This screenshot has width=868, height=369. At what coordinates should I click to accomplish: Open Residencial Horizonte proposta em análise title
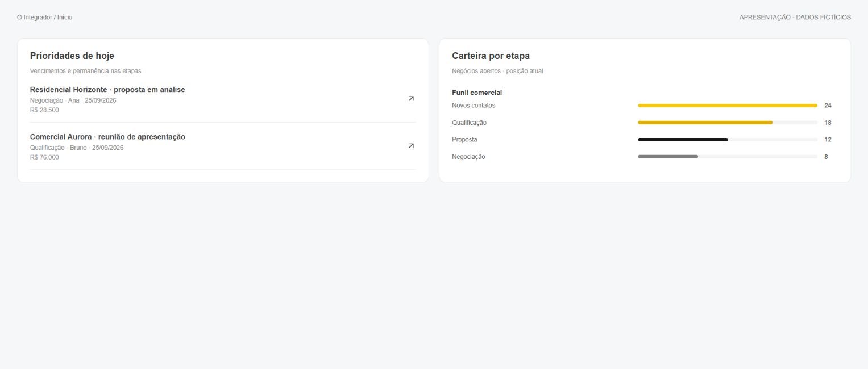[107, 90]
